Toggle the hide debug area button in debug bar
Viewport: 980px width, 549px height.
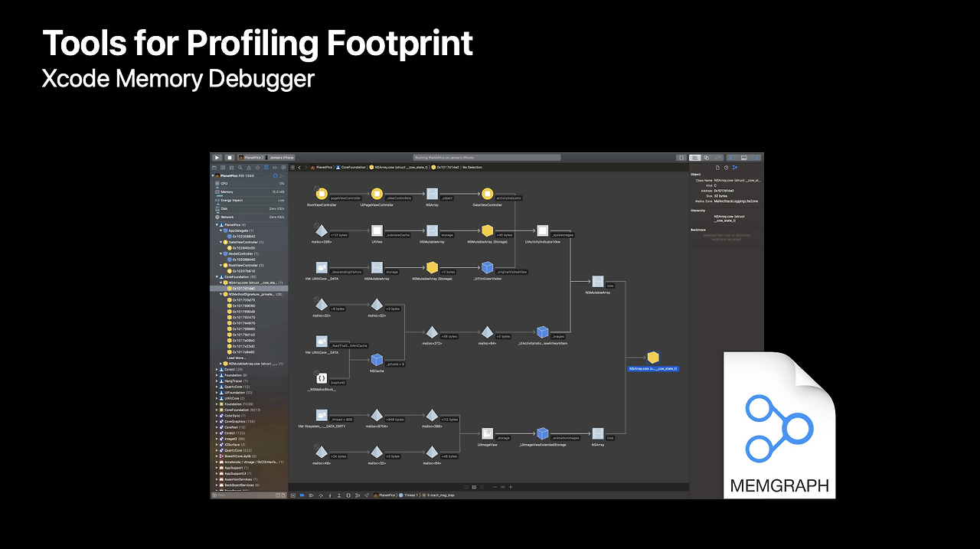click(x=293, y=495)
